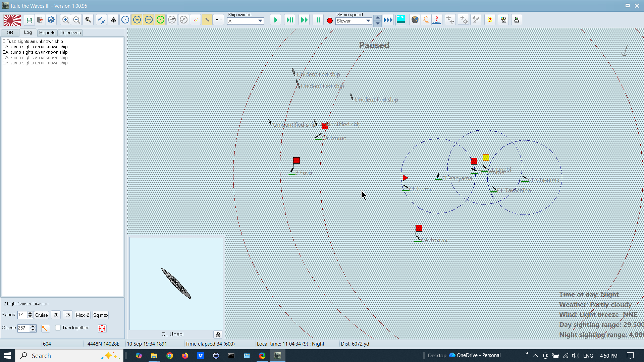Click the Cruise speed button

coord(42,315)
